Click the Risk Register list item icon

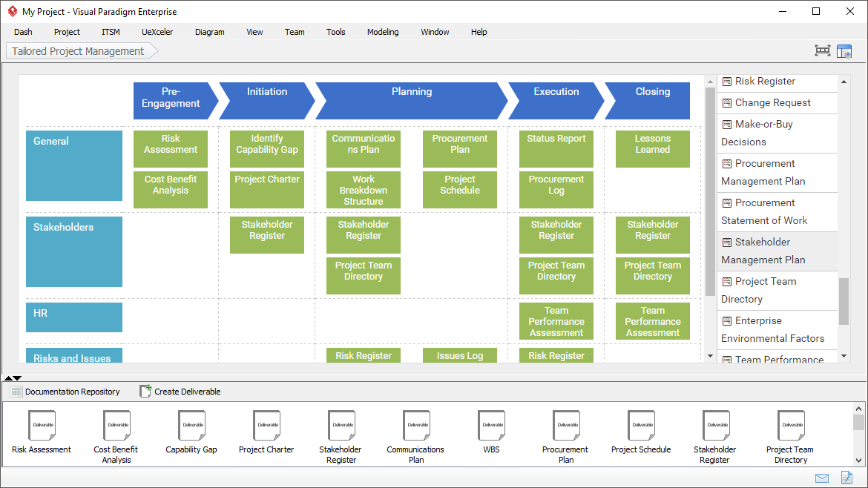727,82
